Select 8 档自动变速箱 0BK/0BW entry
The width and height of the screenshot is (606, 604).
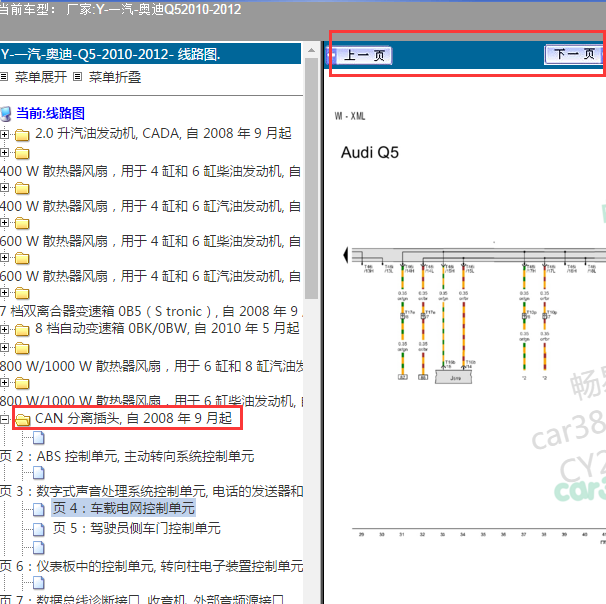(167, 328)
